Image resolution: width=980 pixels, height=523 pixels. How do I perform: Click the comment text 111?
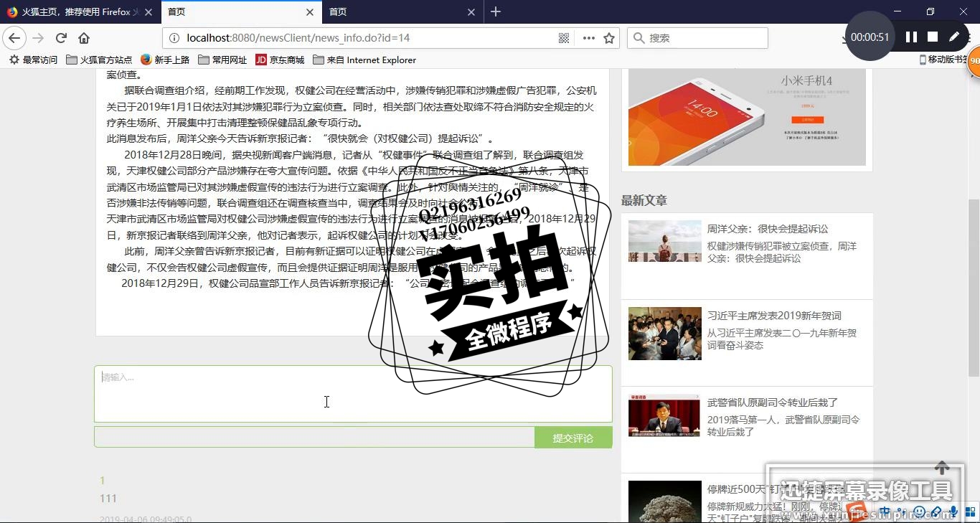coord(108,499)
